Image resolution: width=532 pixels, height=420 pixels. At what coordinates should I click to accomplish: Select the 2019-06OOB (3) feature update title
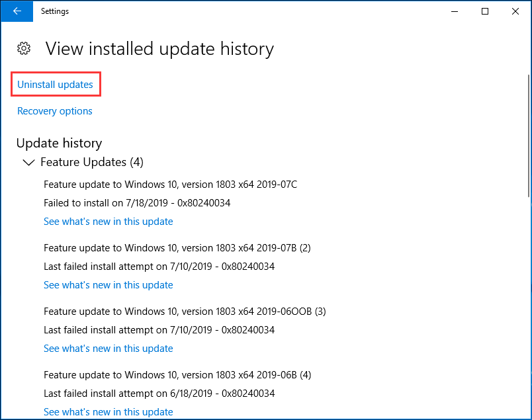tap(185, 312)
